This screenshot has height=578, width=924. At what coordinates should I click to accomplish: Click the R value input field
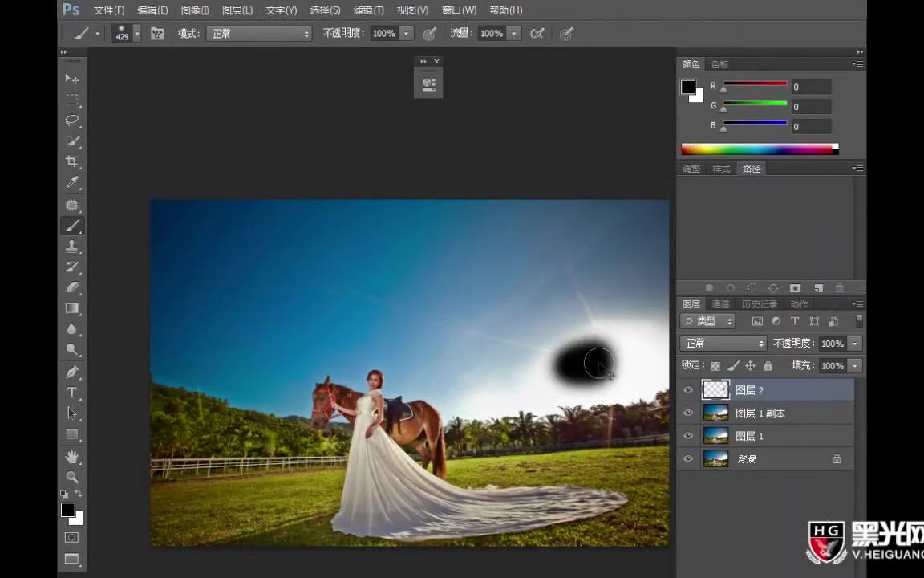click(811, 87)
